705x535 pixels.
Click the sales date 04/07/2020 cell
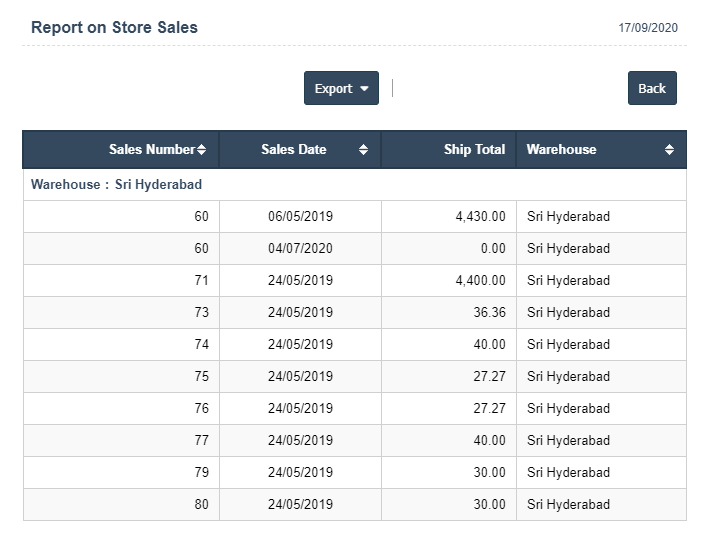click(300, 249)
